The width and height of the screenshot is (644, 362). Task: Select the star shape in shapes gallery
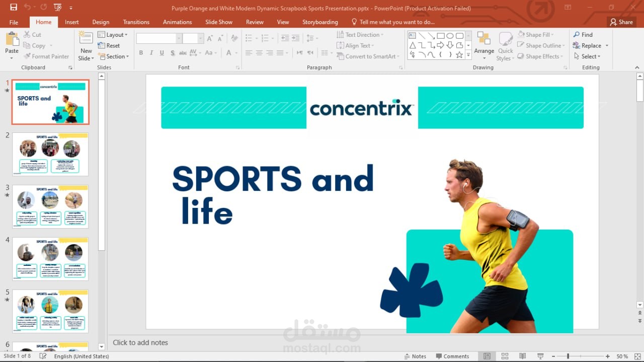pyautogui.click(x=459, y=55)
